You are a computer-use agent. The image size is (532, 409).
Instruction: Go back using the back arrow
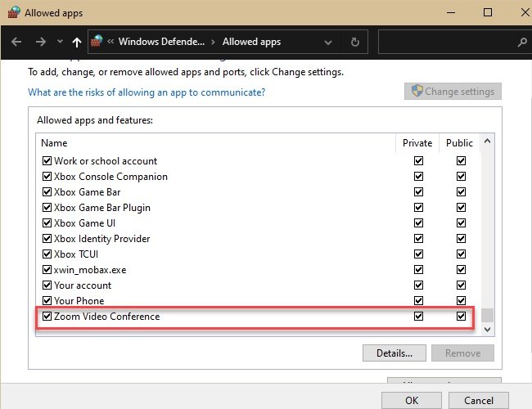tap(16, 42)
